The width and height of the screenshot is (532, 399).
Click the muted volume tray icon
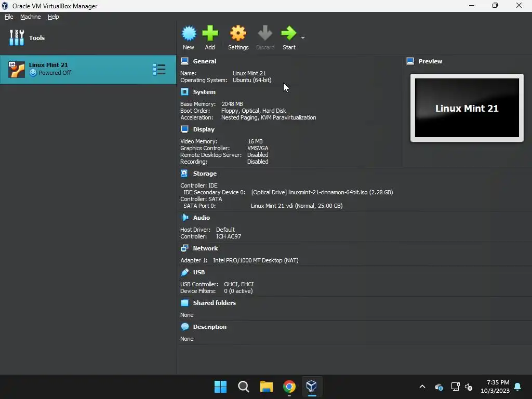pos(469,387)
